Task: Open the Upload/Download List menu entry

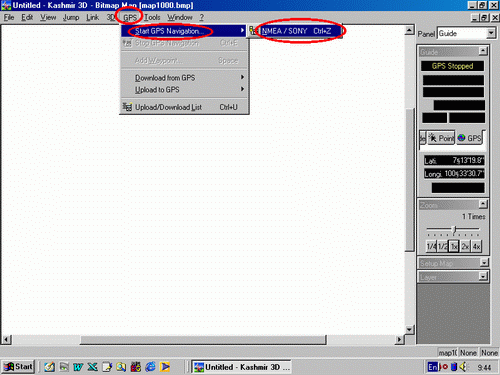Action: click(x=184, y=107)
